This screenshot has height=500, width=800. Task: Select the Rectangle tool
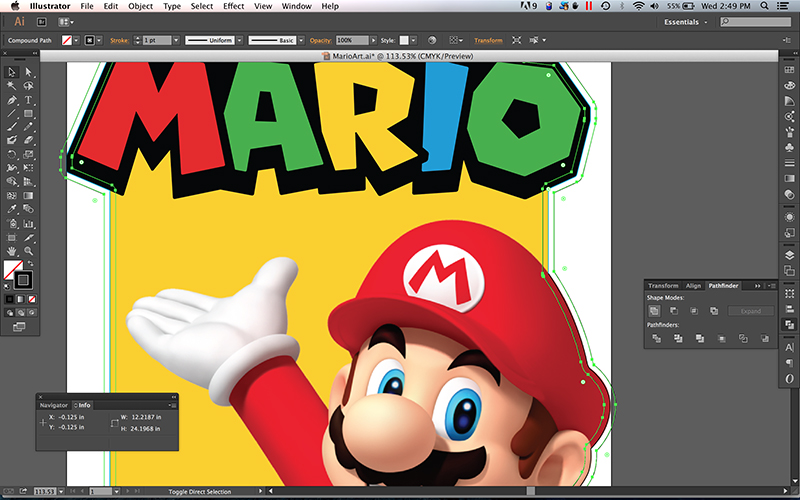[x=28, y=113]
